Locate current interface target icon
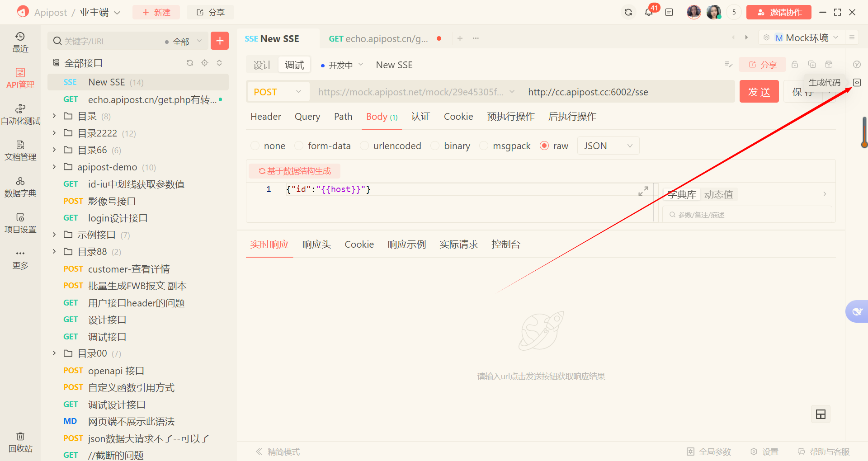Screen dimensions: 868x461 coord(205,63)
